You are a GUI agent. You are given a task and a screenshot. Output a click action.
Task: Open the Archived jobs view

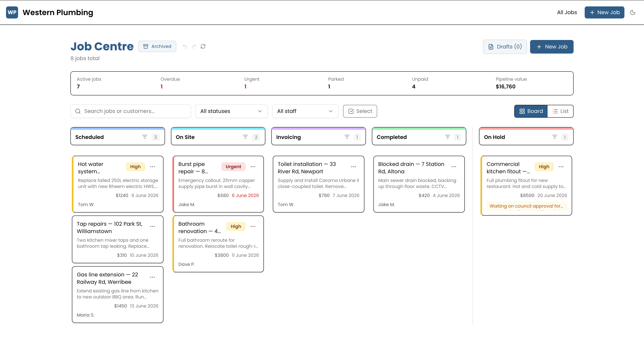(x=157, y=46)
